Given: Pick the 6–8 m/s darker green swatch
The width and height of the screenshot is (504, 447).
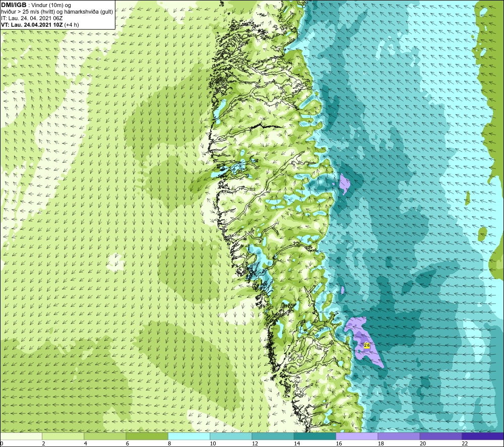Looking at the screenshot, I should coord(147,436).
